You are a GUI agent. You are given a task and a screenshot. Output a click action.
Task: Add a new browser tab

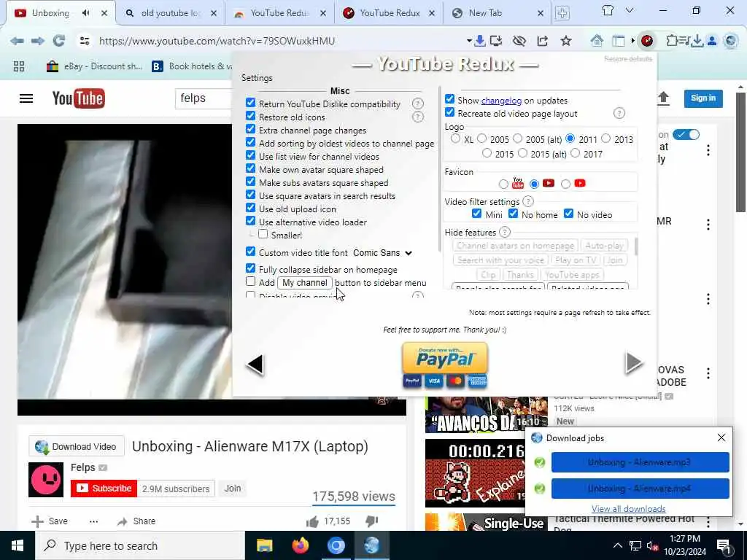(562, 13)
